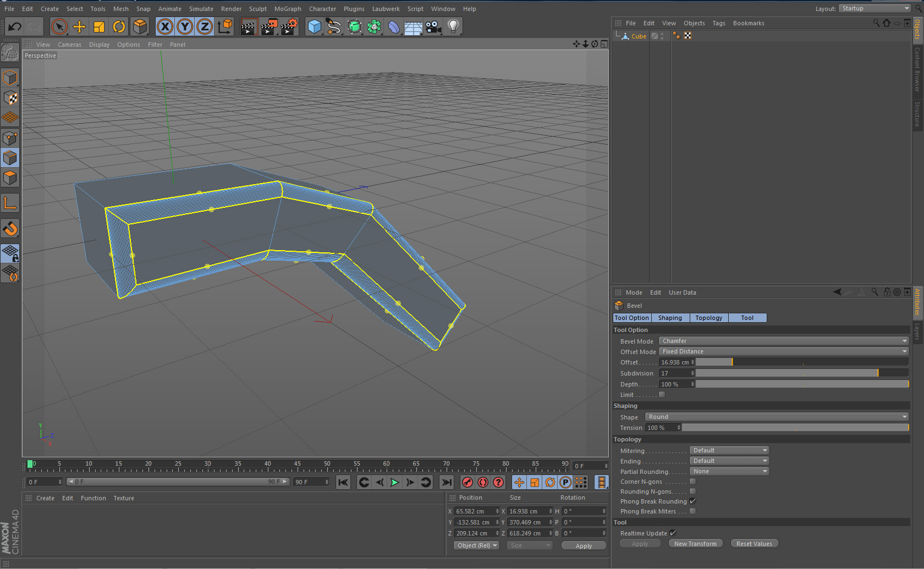Viewport: 924px width, 569px height.
Task: Enable Phong Break Miters checkbox
Action: 693,511
